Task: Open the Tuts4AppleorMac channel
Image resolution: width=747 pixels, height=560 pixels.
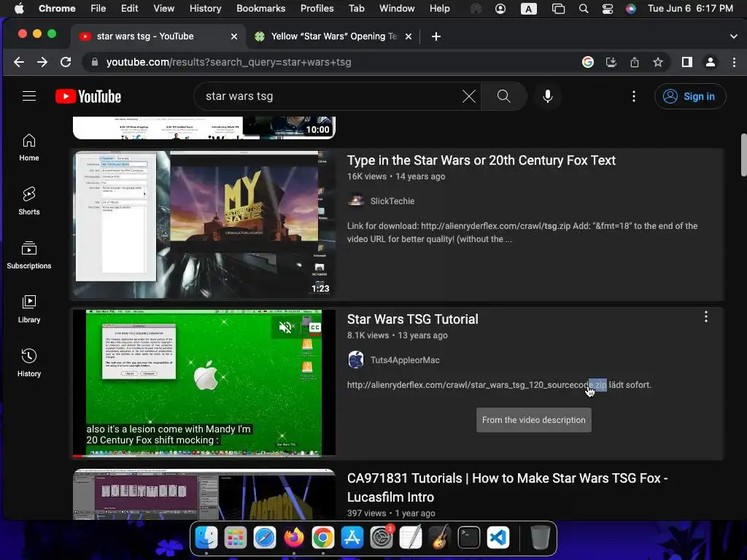Action: click(x=405, y=360)
